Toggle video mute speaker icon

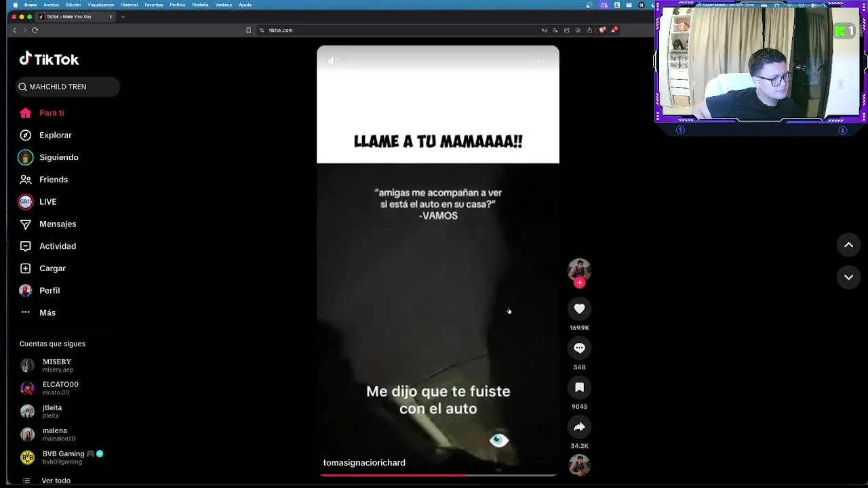coord(333,61)
